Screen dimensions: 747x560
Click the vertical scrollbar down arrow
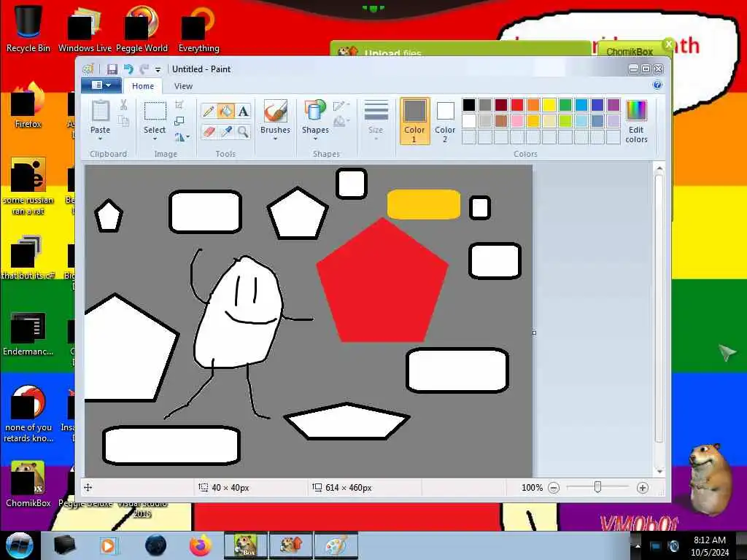tap(659, 472)
